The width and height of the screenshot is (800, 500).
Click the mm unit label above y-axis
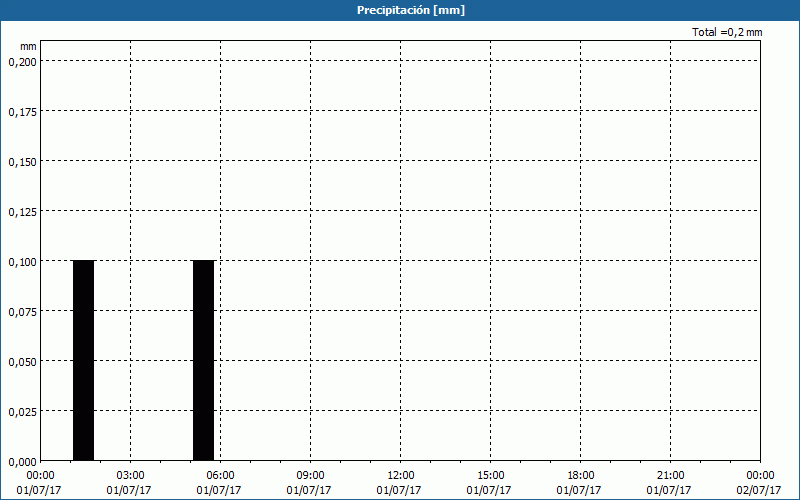[x=29, y=46]
